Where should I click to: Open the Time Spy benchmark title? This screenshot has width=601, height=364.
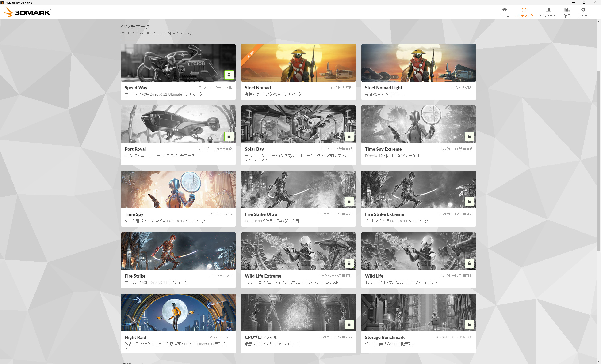134,214
